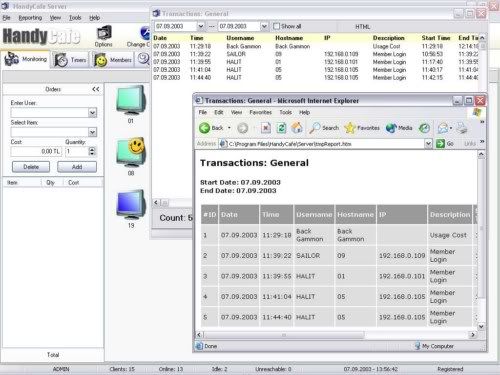The height and width of the screenshot is (375, 500).
Task: Open the Select Item combo box
Action: tap(92, 132)
